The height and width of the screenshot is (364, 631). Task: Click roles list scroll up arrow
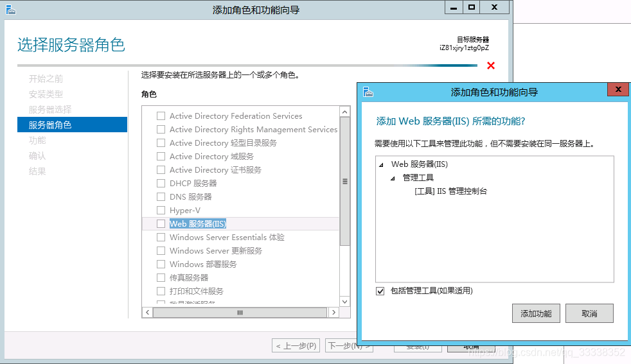pyautogui.click(x=345, y=112)
